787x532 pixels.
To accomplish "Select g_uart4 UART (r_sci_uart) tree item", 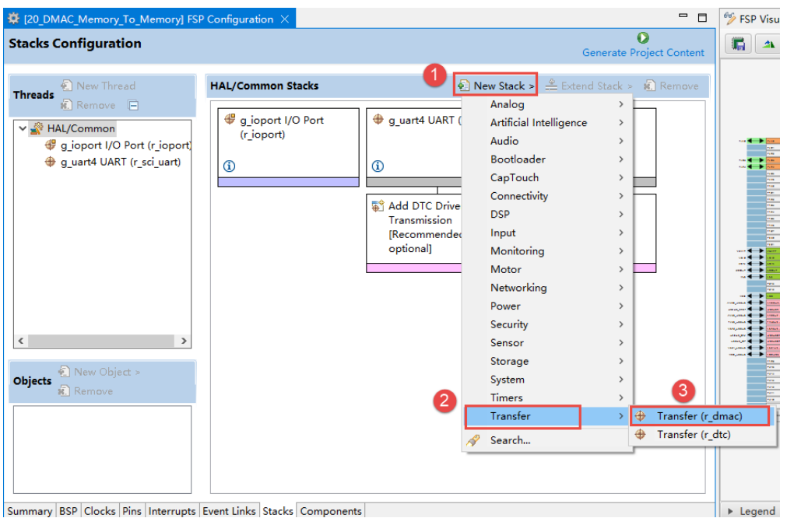I will [114, 162].
